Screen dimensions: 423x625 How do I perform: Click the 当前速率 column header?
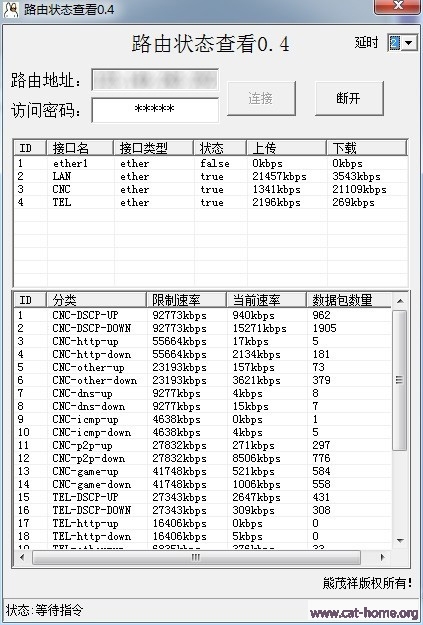[x=266, y=300]
